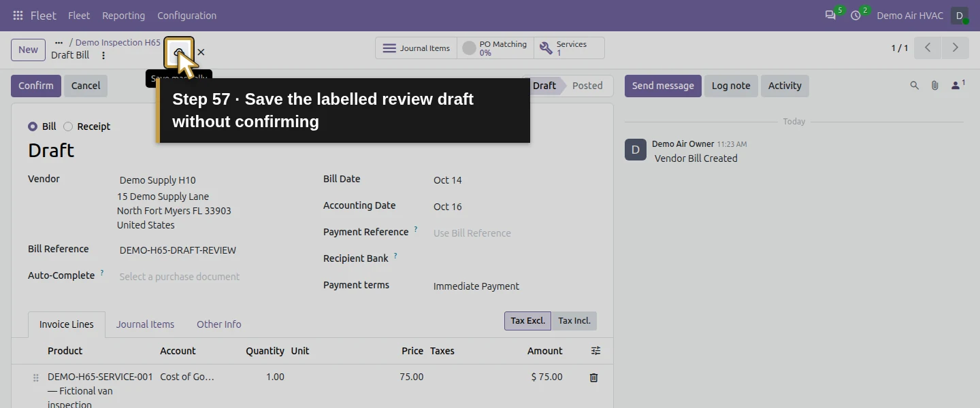980x408 pixels.
Task: Edit the Bill Reference field
Action: [210, 250]
